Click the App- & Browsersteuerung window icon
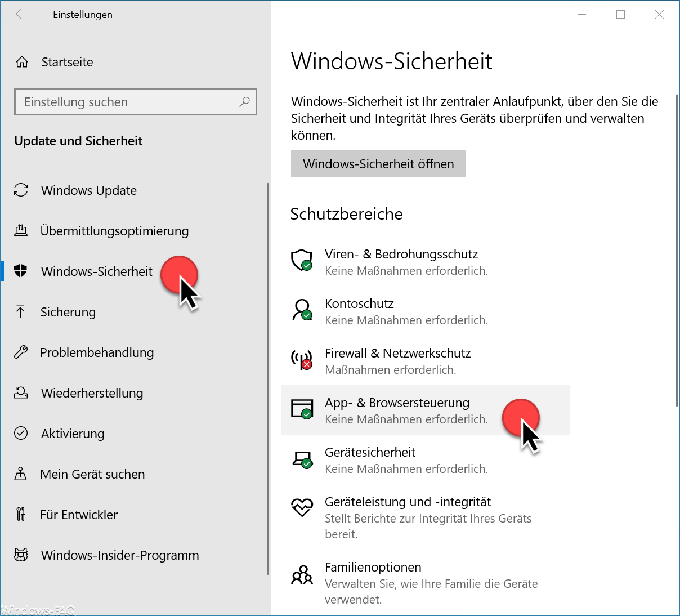The height and width of the screenshot is (616, 680). coord(302,409)
